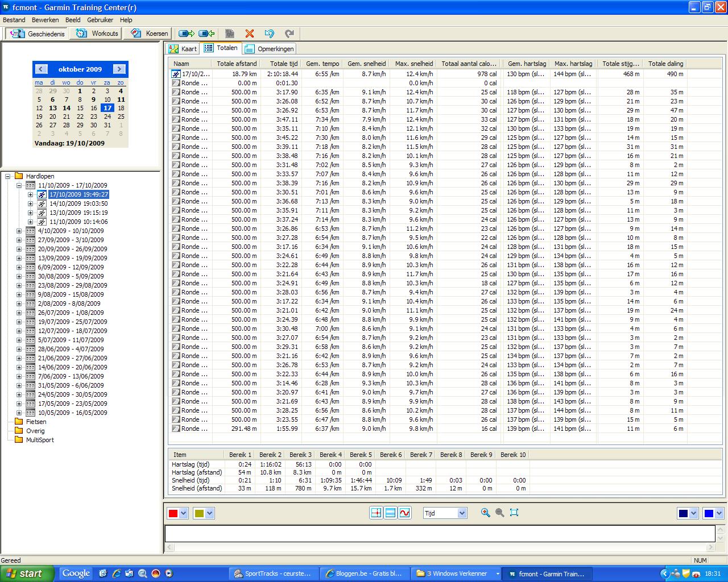Select calendar day 14 in oktober 2009
Screen dimensions: 728x582
pyautogui.click(x=67, y=108)
